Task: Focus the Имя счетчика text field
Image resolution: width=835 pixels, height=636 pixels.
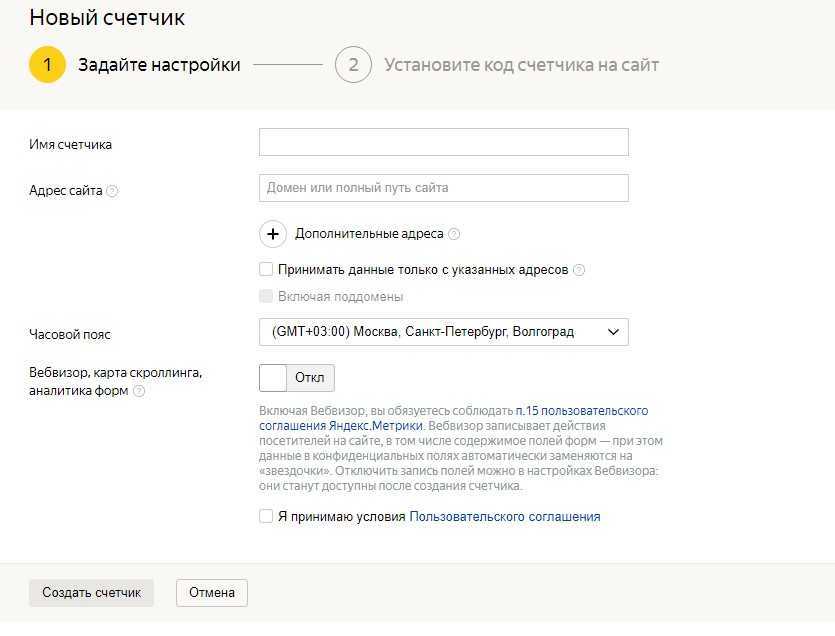Action: (x=443, y=142)
